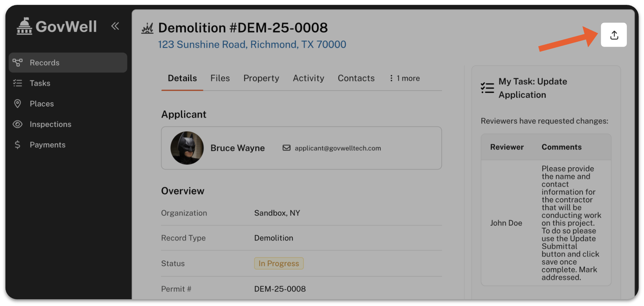Click the GovWell capitol logo icon

click(x=24, y=26)
